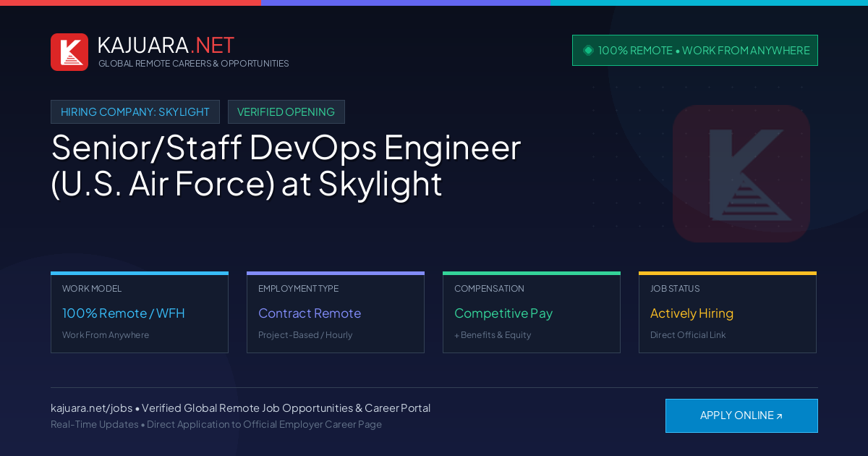Viewport: 868px width, 456px height.
Task: Click 'Competitive Pay' text
Action: pos(503,313)
